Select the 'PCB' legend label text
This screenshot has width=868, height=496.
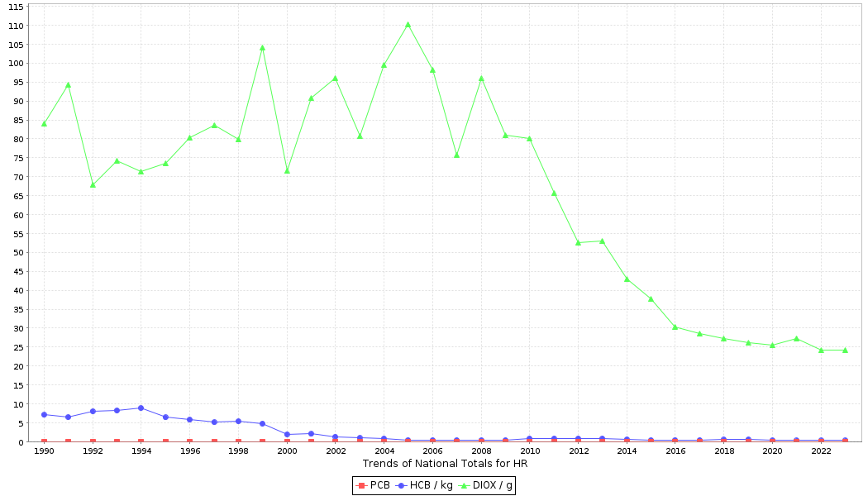(379, 485)
